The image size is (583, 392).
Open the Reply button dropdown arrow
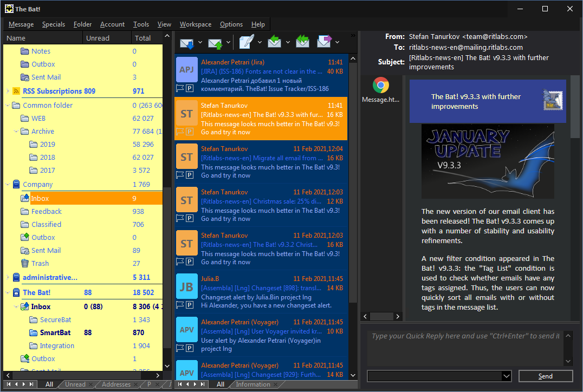click(x=288, y=42)
